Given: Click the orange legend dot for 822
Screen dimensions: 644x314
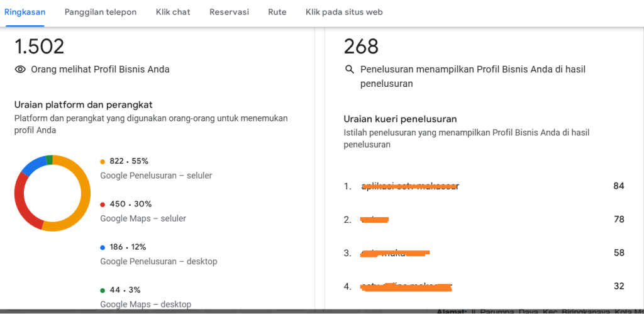Looking at the screenshot, I should point(103,162).
